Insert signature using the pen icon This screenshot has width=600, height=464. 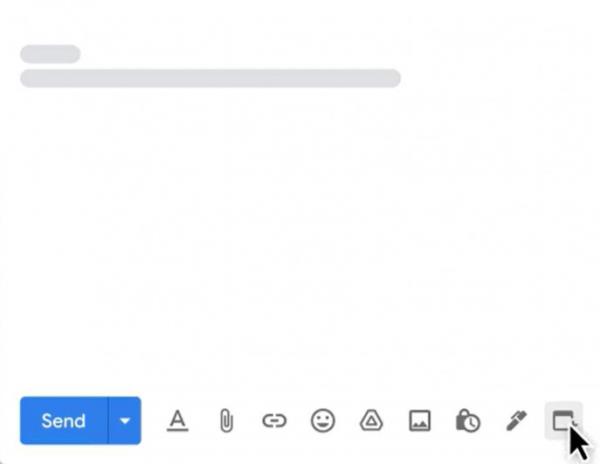516,421
